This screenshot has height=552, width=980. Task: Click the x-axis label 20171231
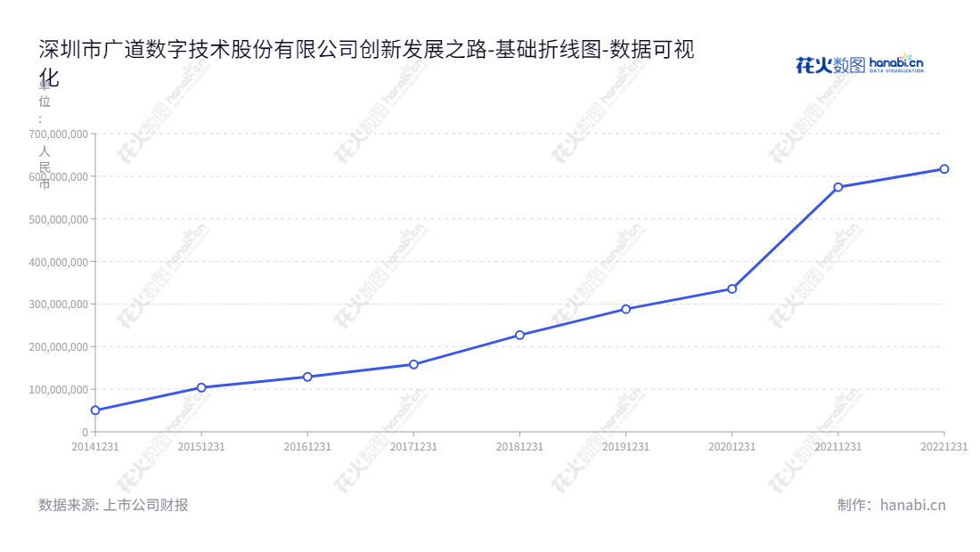click(413, 447)
